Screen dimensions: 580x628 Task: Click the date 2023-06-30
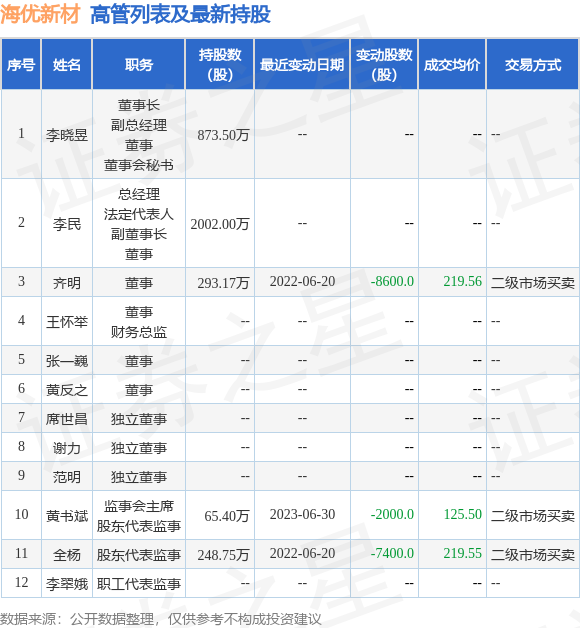302,514
